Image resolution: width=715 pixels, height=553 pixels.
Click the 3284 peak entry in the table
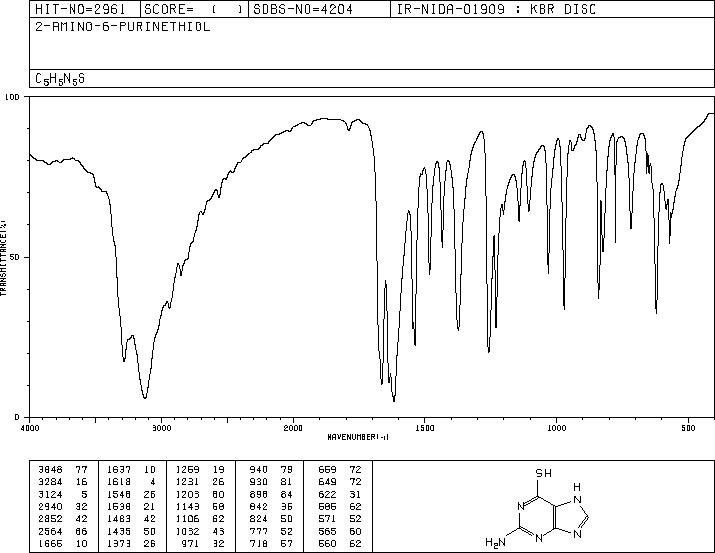(x=63, y=482)
